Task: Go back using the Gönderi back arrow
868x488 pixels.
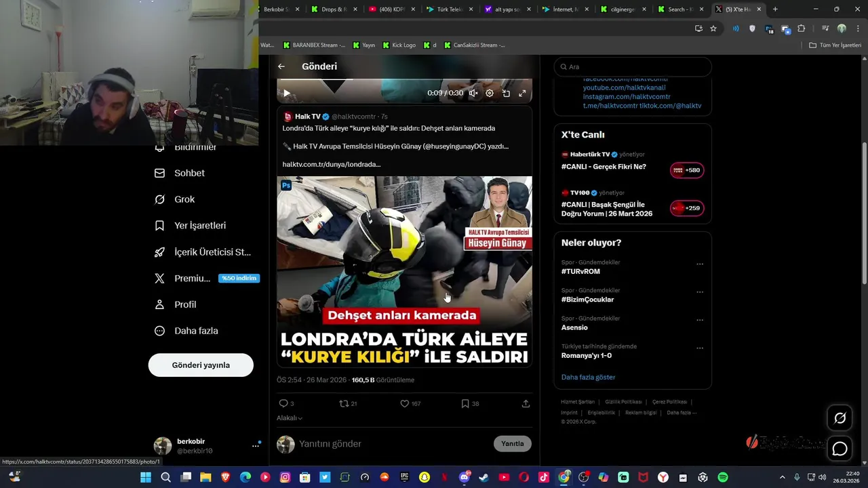Action: pyautogui.click(x=281, y=66)
